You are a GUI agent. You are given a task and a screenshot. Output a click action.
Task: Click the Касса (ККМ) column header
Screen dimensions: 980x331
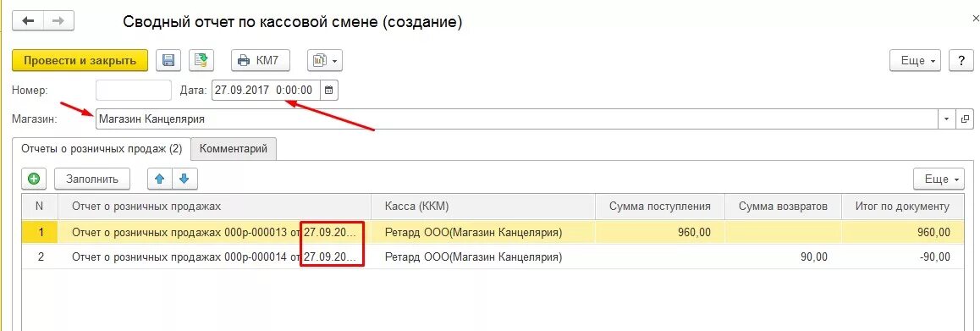[x=483, y=207]
